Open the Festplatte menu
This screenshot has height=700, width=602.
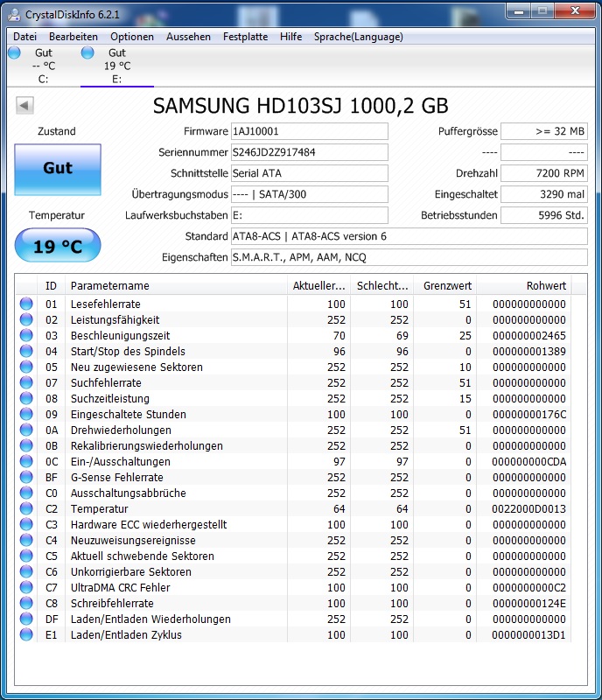(x=245, y=37)
